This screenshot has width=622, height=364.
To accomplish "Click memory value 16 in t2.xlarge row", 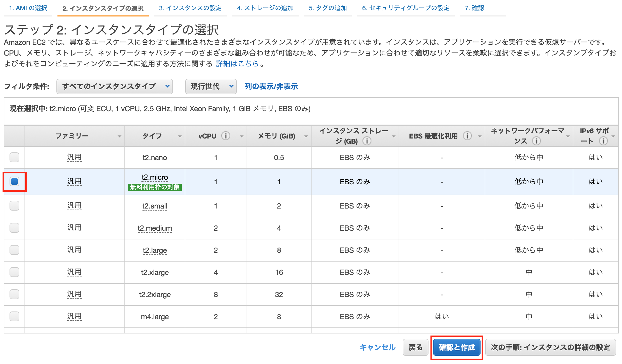I will [x=279, y=272].
